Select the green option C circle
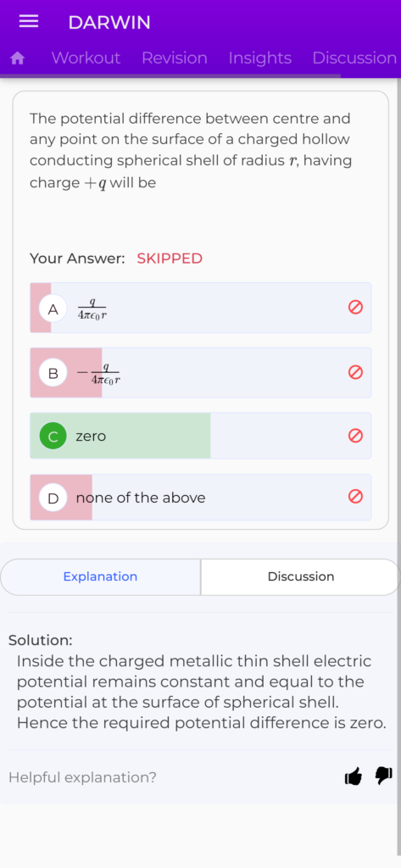Viewport: 401px width, 868px height. pyautogui.click(x=53, y=437)
